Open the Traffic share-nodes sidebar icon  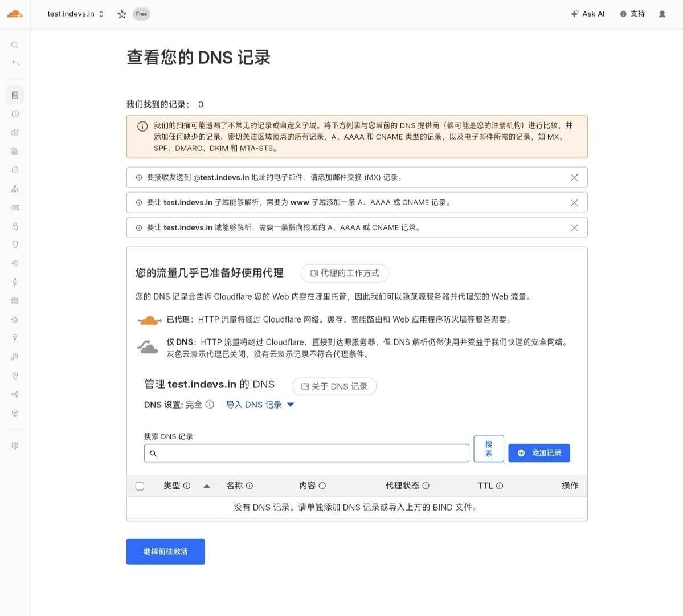click(x=15, y=395)
